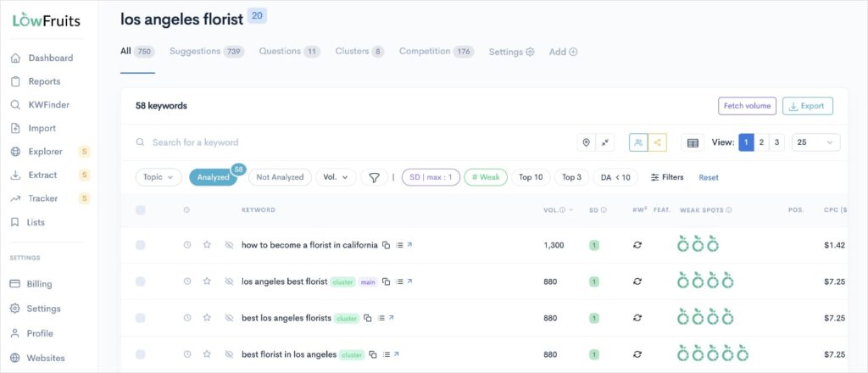The image size is (868, 373).
Task: Click the location pin icon
Action: tap(585, 142)
